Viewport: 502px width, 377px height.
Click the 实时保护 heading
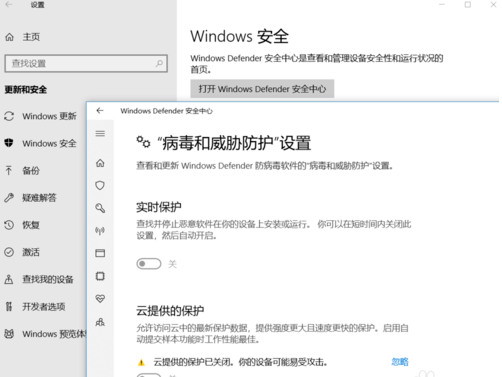point(159,207)
